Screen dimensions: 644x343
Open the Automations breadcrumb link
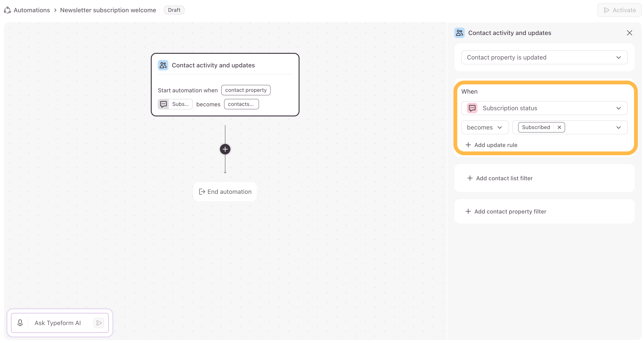(32, 10)
